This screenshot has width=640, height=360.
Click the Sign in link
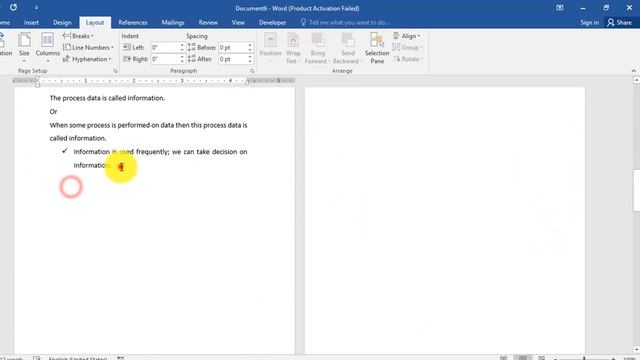coord(589,22)
